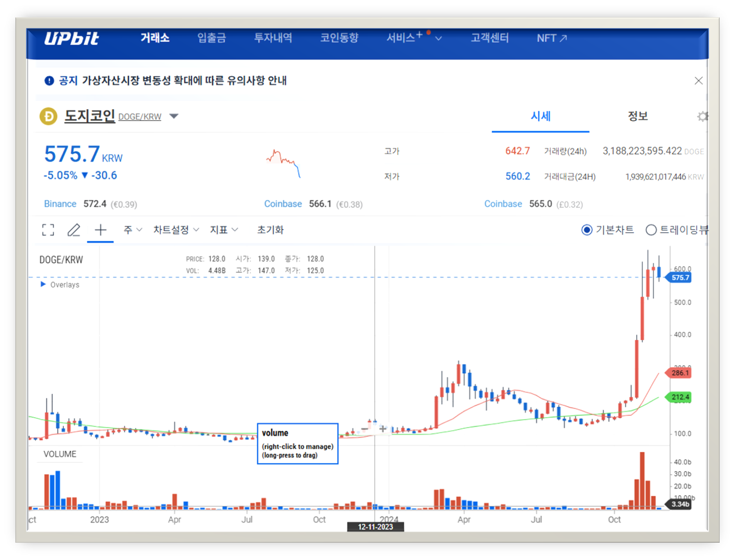Click the 3.34b volume axis tag
The width and height of the screenshot is (735, 560).
pyautogui.click(x=679, y=504)
